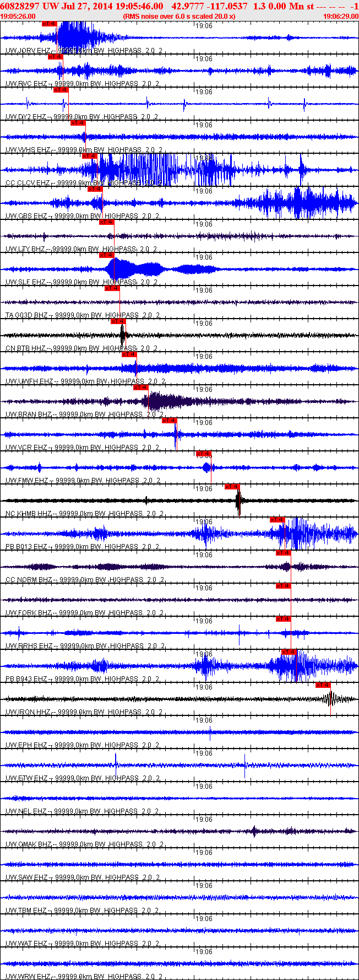The image size is (359, 980).
Task: Select the arrival pick on UW.SLF trace
Action: click(x=107, y=255)
